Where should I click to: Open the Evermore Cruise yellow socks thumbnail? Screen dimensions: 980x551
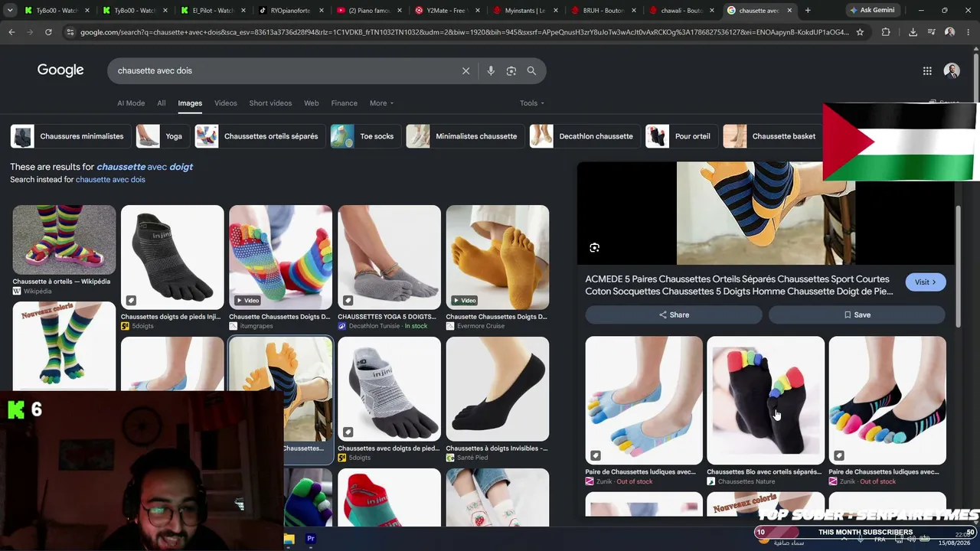498,257
